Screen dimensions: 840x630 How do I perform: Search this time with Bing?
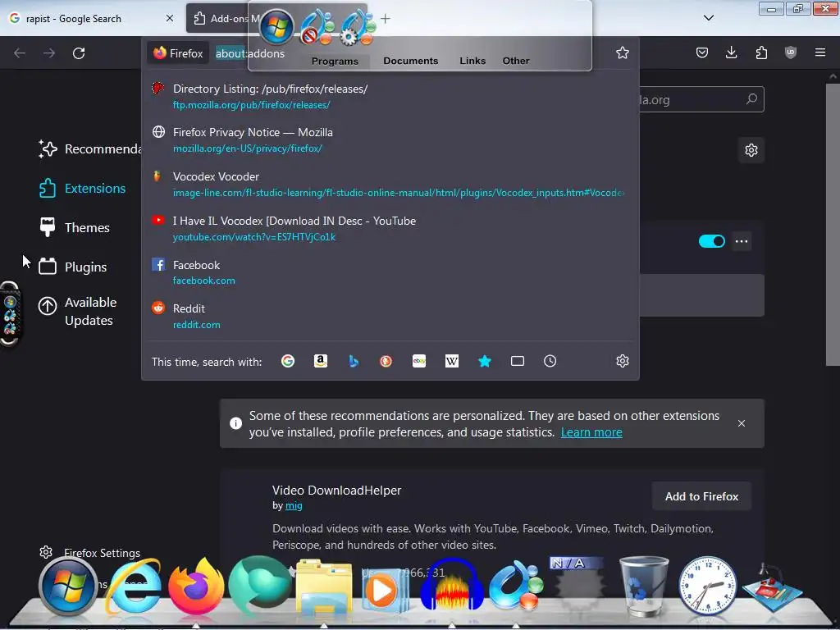pyautogui.click(x=354, y=361)
